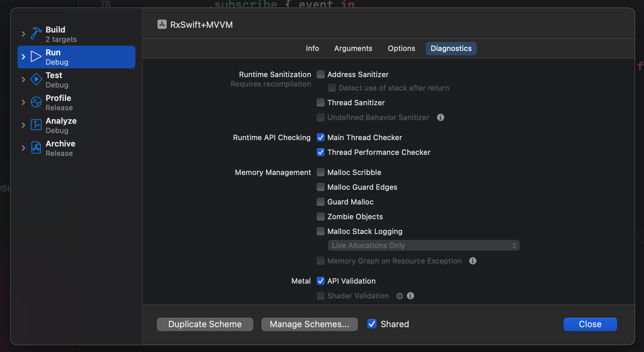Enable Malloc Guard Edges checkbox
The width and height of the screenshot is (644, 352).
click(x=321, y=187)
